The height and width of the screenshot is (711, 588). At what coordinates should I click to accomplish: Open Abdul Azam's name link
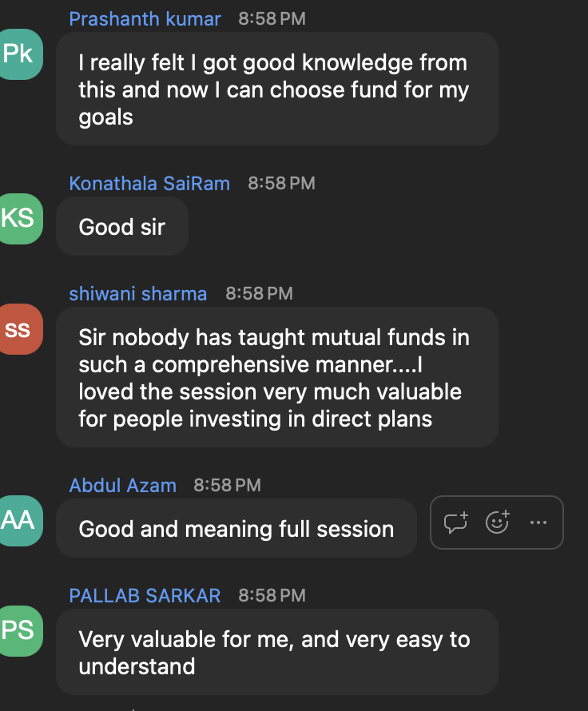(x=122, y=486)
